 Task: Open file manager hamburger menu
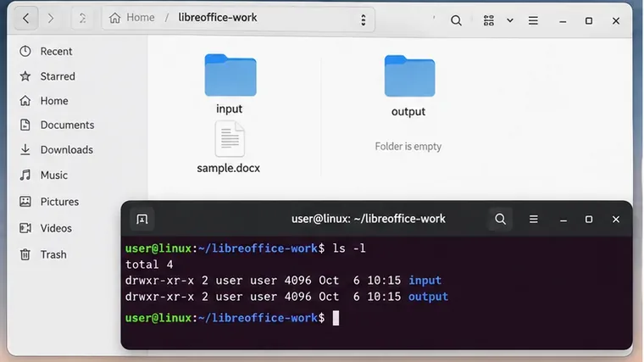(x=533, y=20)
